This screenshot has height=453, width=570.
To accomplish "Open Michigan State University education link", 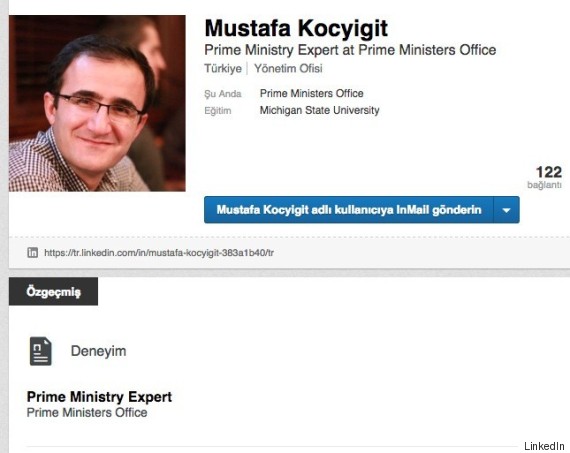I will 320,110.
